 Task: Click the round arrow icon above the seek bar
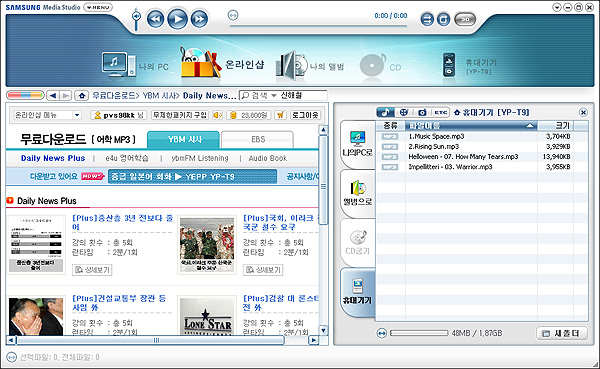233,15
